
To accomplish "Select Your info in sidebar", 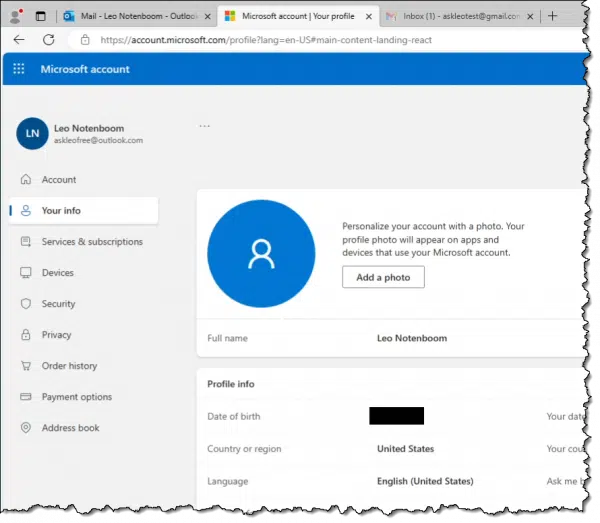I will click(x=83, y=210).
